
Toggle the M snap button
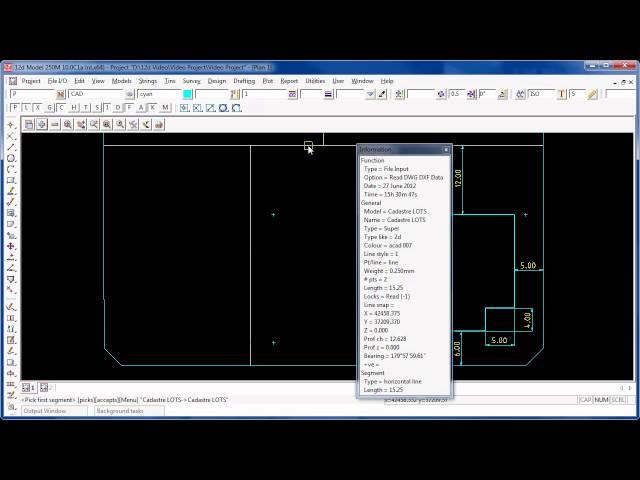pos(165,108)
